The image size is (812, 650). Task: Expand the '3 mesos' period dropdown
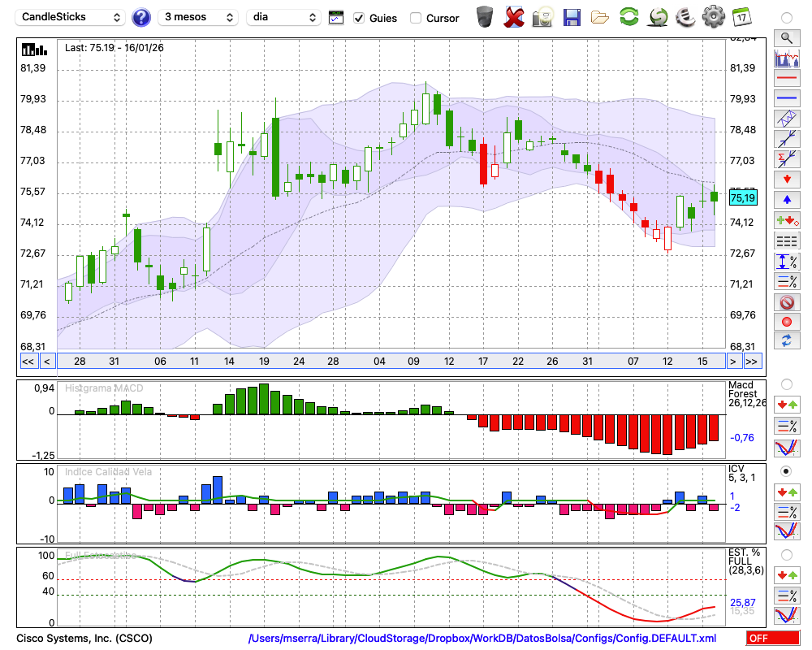click(x=198, y=17)
